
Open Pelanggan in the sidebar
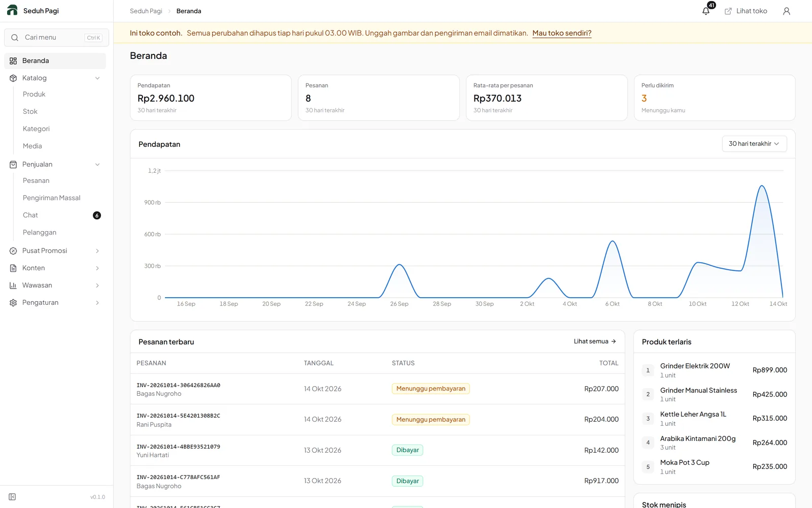(x=40, y=233)
